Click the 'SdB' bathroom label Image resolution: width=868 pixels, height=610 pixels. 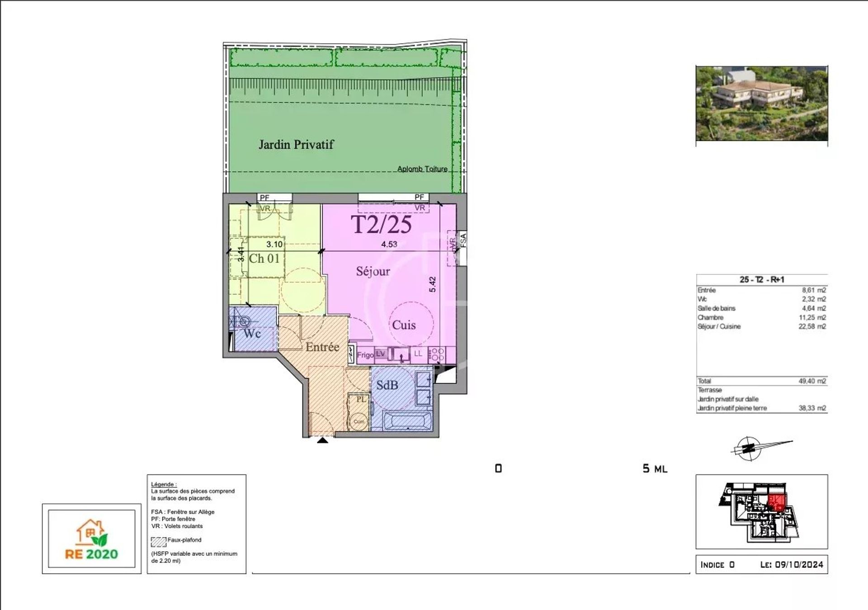387,385
